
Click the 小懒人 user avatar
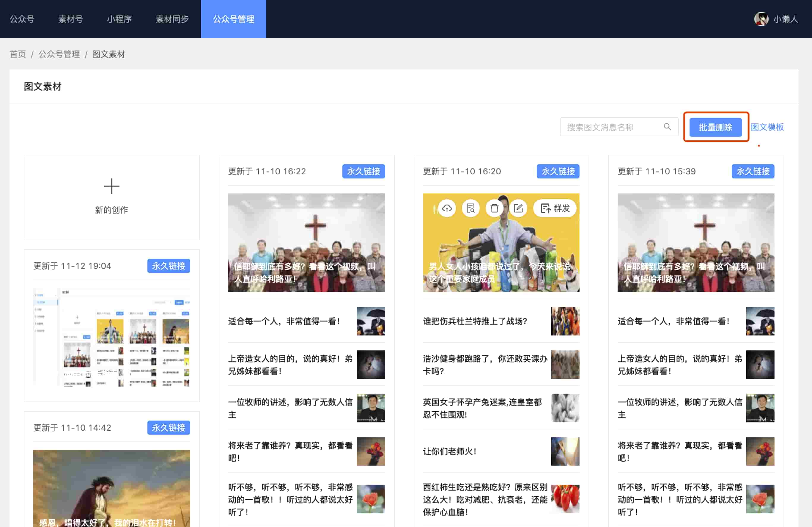tap(761, 19)
